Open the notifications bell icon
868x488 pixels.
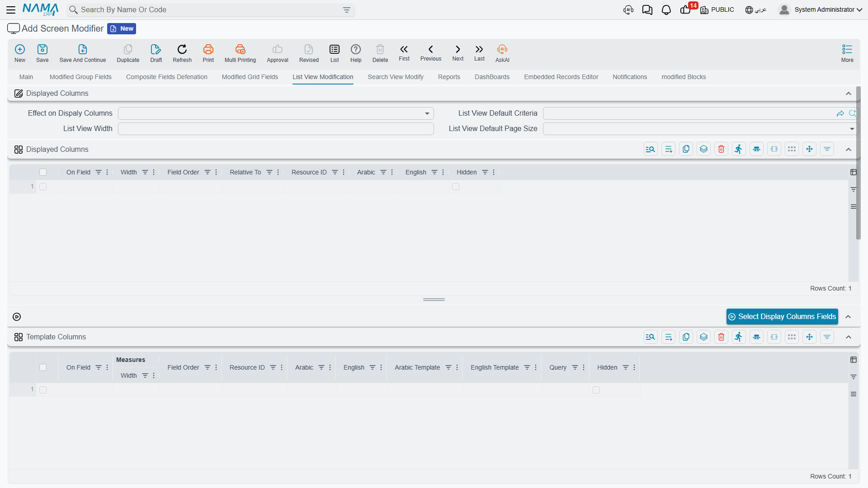pyautogui.click(x=666, y=10)
